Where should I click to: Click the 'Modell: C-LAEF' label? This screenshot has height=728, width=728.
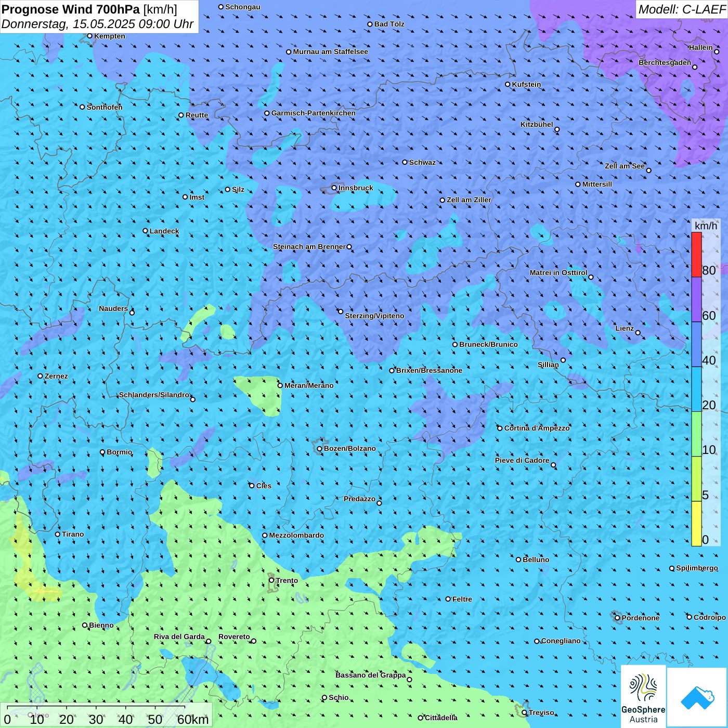click(x=682, y=9)
